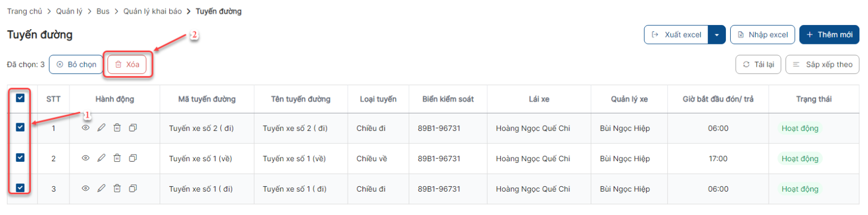Uncheck the checkbox for row 2
The height and width of the screenshot is (215, 868).
pyautogui.click(x=20, y=157)
